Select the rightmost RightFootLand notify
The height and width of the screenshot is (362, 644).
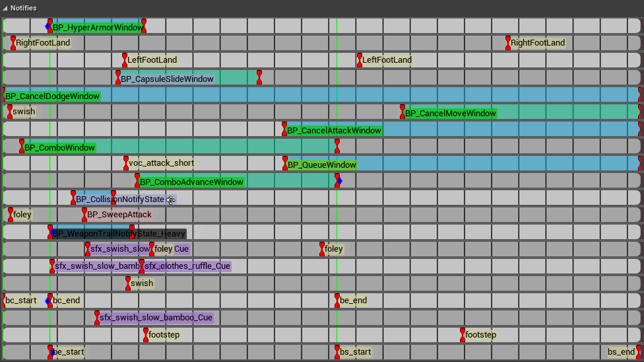point(537,43)
